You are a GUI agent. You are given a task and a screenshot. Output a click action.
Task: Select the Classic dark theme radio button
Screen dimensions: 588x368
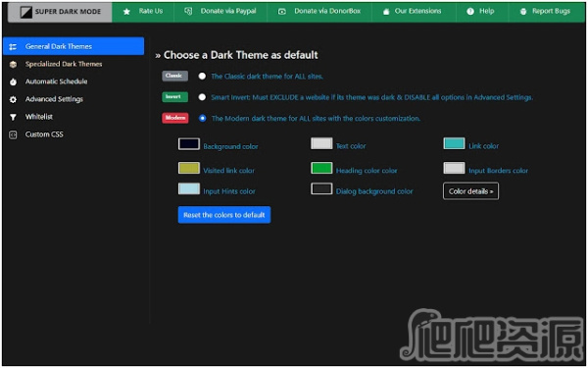[x=202, y=77]
